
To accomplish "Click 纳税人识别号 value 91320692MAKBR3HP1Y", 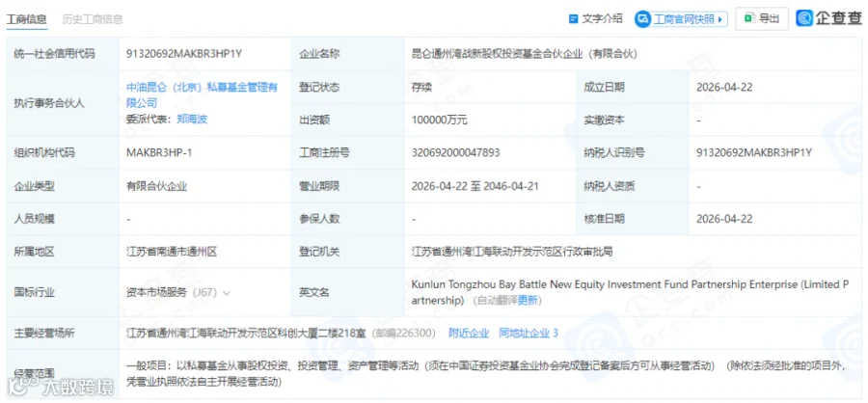I will pos(754,152).
